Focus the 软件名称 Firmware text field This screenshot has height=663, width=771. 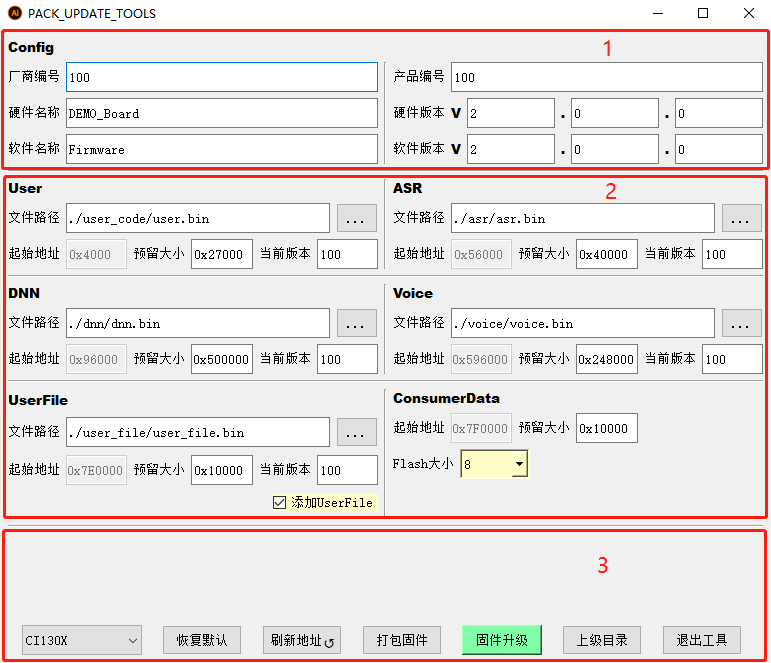(x=222, y=149)
